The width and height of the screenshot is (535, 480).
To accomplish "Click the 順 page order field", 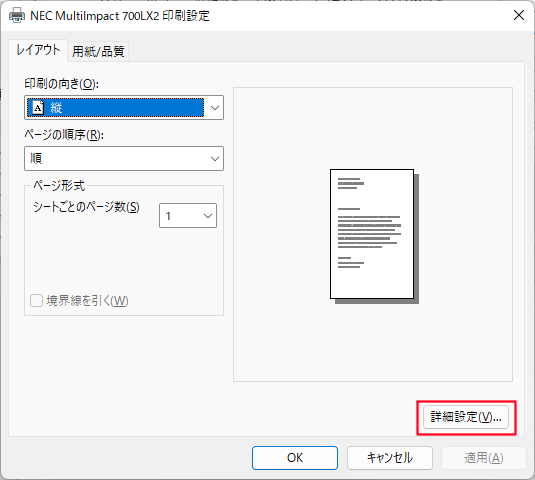I will (124, 159).
